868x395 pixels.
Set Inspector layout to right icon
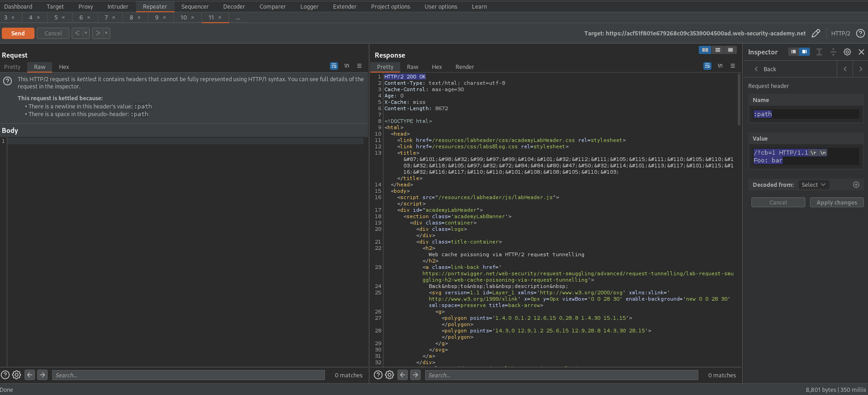(x=804, y=52)
